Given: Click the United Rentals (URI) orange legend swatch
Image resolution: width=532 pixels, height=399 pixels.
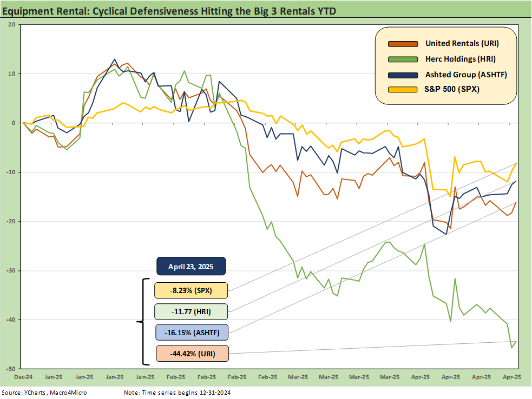Looking at the screenshot, I should [403, 44].
